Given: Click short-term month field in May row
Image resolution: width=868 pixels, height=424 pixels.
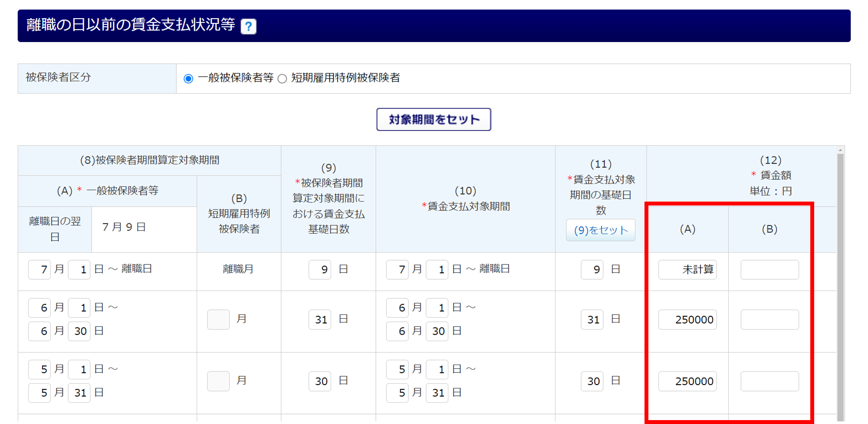Looking at the screenshot, I should pos(218,381).
